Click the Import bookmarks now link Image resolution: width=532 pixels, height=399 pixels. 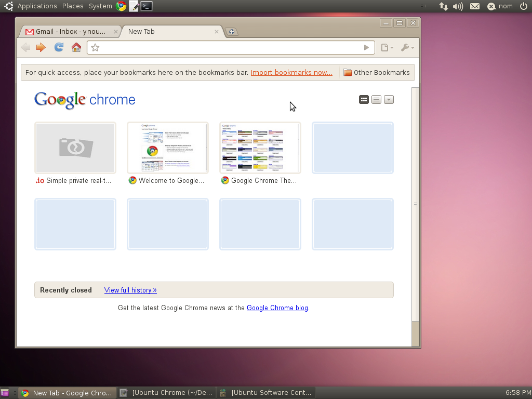coord(291,72)
